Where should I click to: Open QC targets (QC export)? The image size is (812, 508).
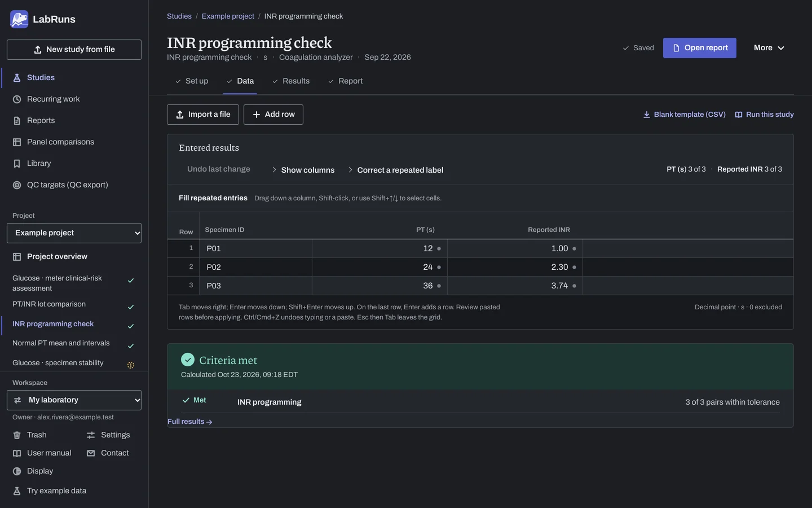(x=74, y=185)
